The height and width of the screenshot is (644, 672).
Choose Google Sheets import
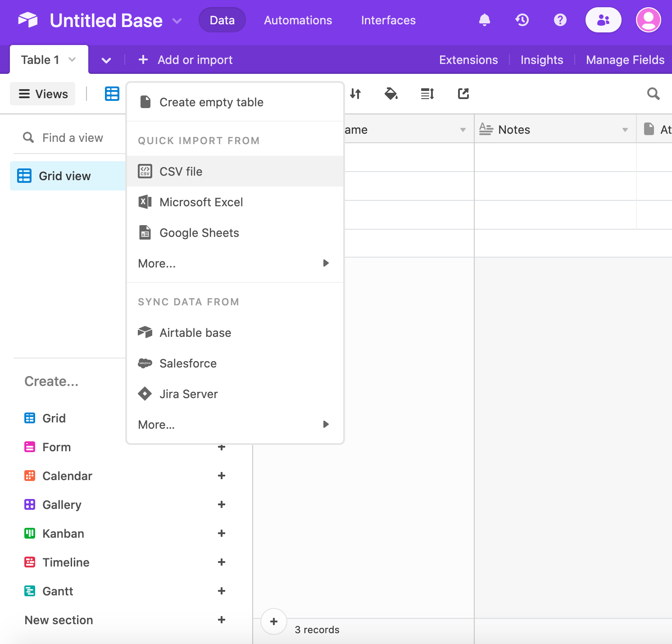235,232
